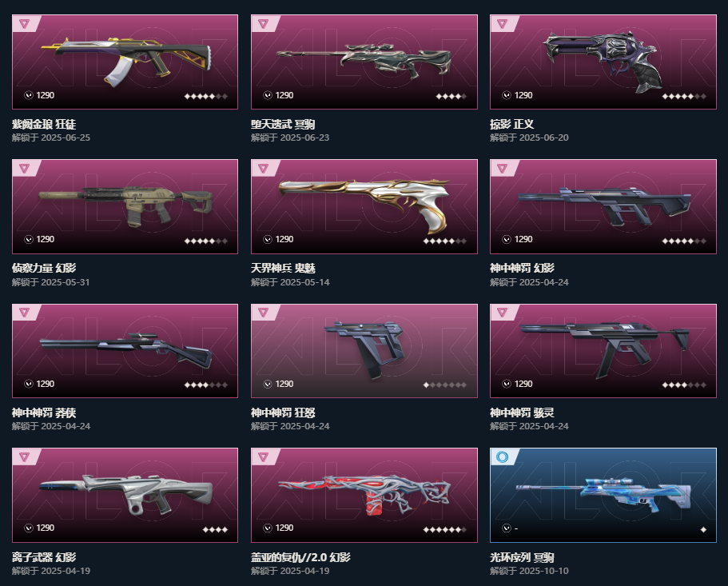Image resolution: width=728 pixels, height=586 pixels.
Task: Select the 神中神罚 狂怒 pistol card
Action: point(364,351)
